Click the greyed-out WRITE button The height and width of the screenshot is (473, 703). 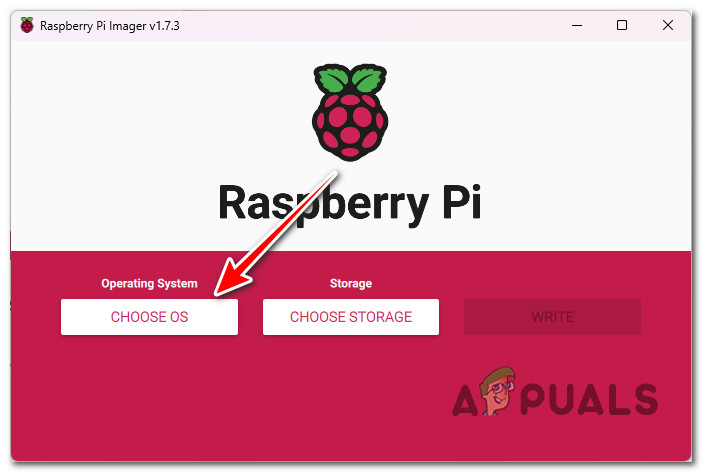click(x=552, y=317)
